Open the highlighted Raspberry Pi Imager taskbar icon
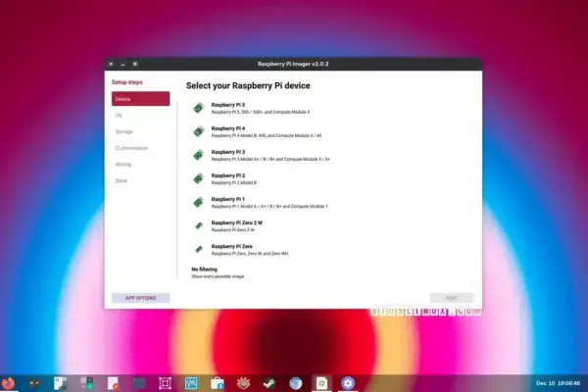This screenshot has height=392, width=588. [x=321, y=383]
